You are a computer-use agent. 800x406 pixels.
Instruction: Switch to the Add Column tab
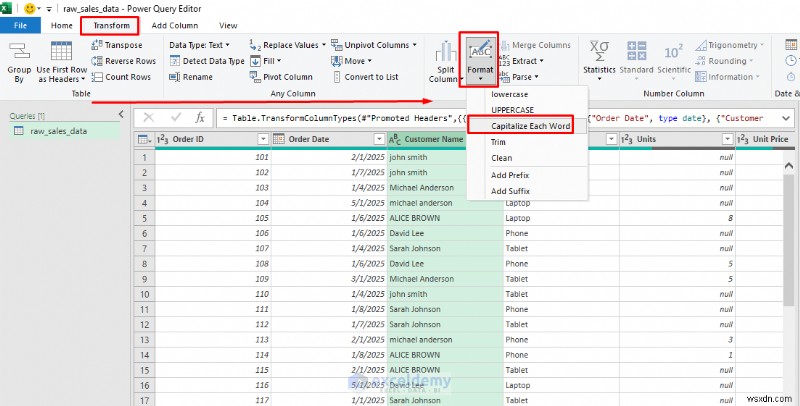175,25
